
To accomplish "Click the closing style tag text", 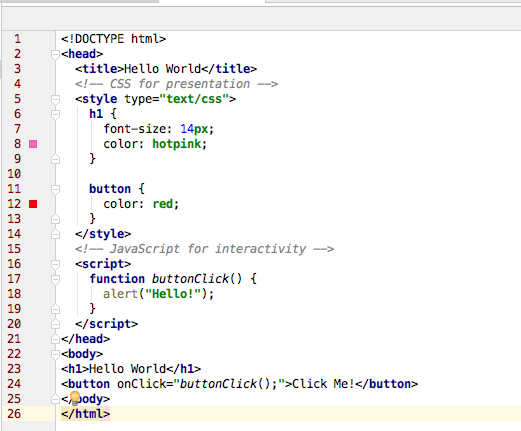I will click(x=103, y=234).
